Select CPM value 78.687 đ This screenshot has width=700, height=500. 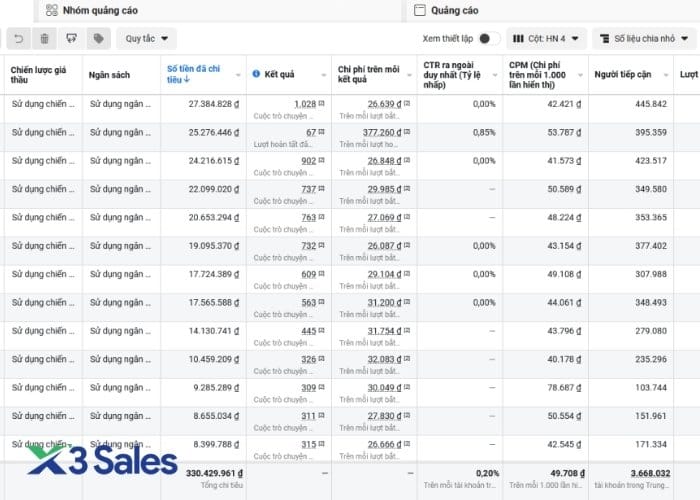pyautogui.click(x=564, y=388)
